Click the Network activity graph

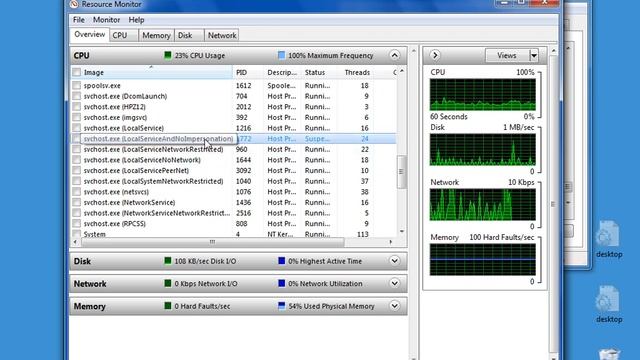point(482,204)
